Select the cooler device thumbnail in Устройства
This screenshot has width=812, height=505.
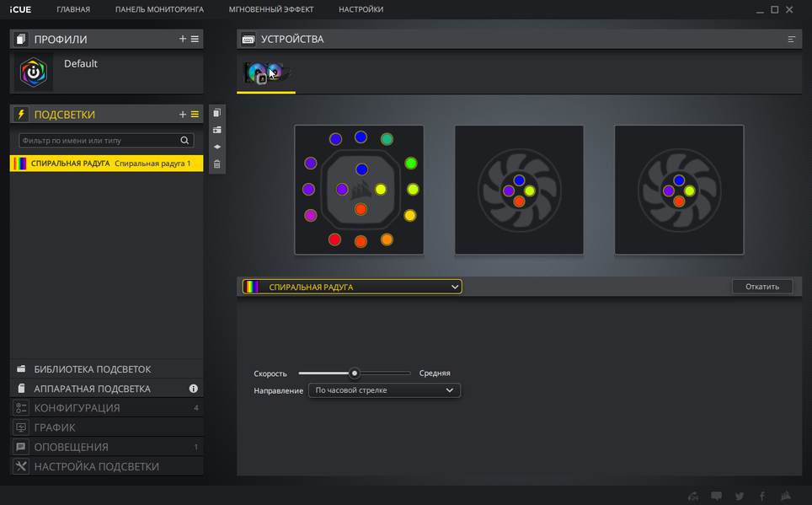pos(266,73)
